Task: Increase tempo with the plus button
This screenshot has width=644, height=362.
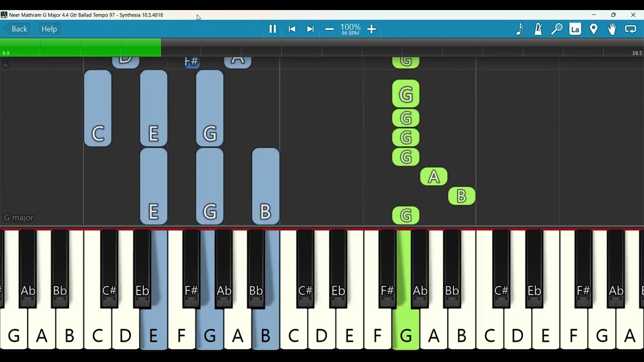Action: [x=371, y=29]
